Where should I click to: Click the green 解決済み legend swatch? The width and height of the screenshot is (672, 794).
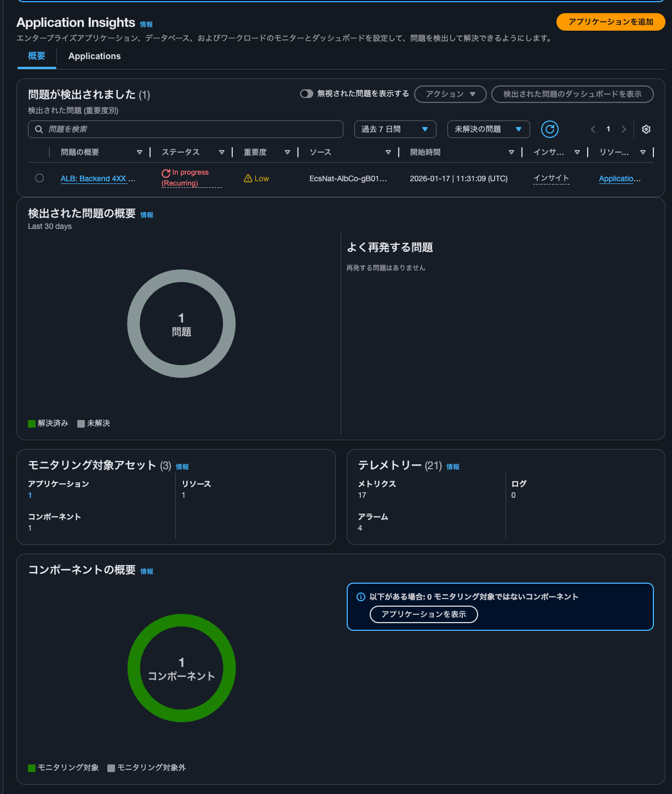(x=31, y=423)
